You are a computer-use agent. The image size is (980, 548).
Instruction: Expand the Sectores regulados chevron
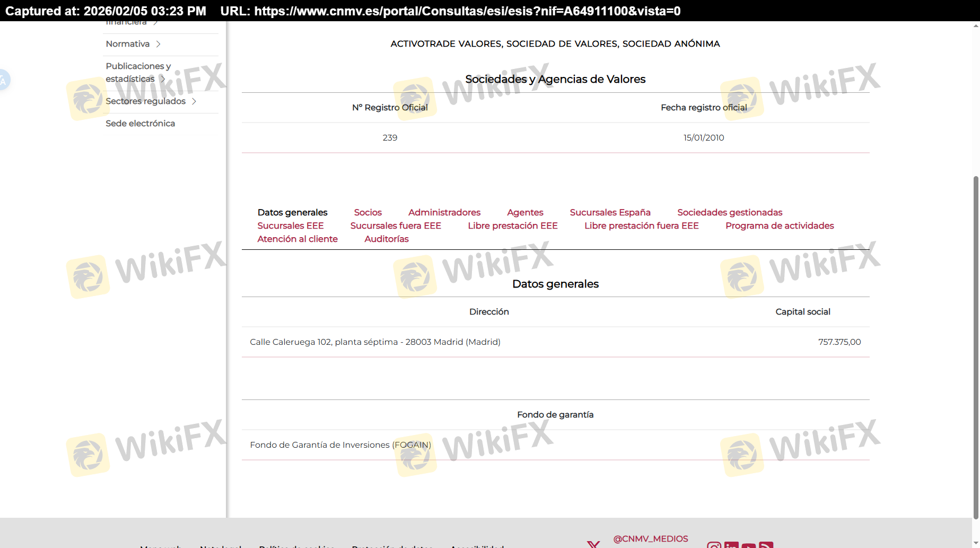click(194, 101)
